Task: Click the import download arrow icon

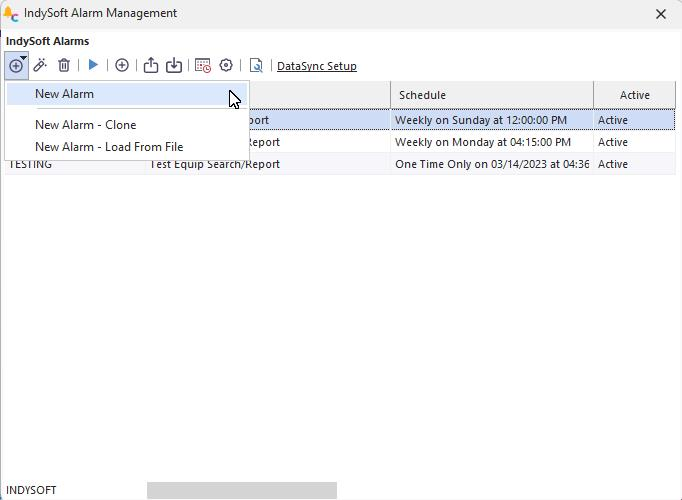Action: 174,66
